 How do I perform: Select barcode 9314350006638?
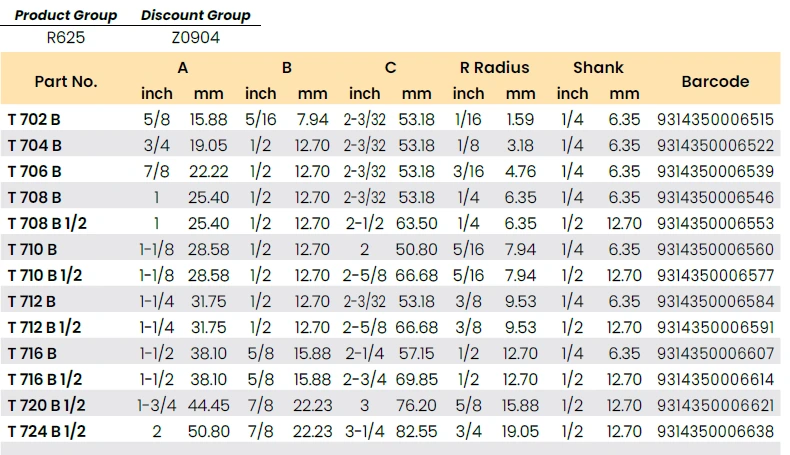point(715,431)
